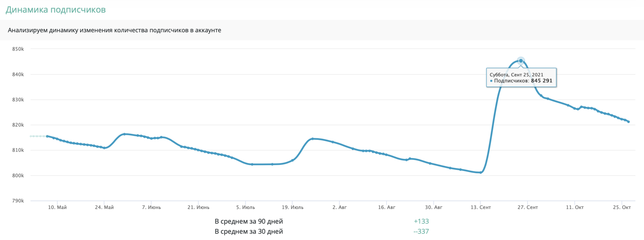Select the 820k y-axis label

(x=18, y=125)
